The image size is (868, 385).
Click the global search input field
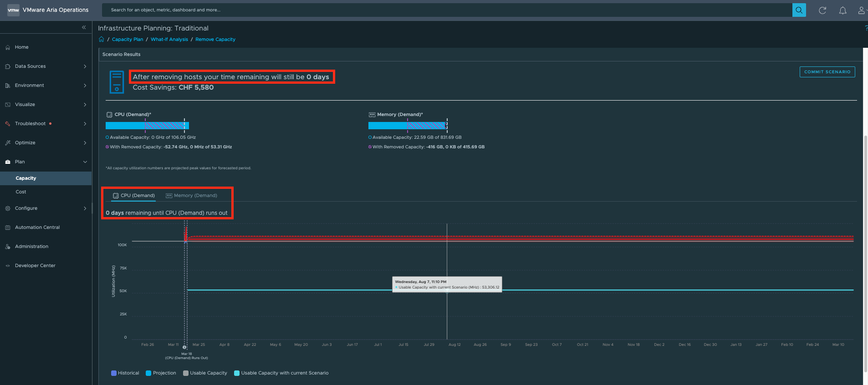pyautogui.click(x=447, y=10)
